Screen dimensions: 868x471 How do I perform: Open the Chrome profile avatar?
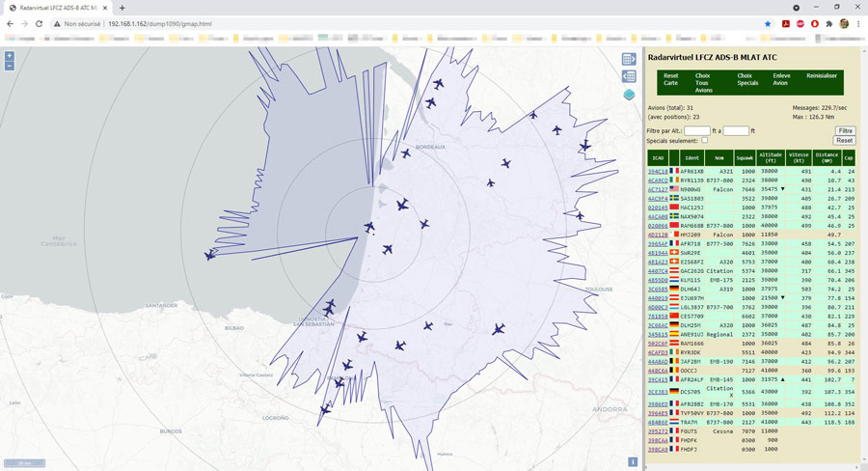tap(844, 24)
